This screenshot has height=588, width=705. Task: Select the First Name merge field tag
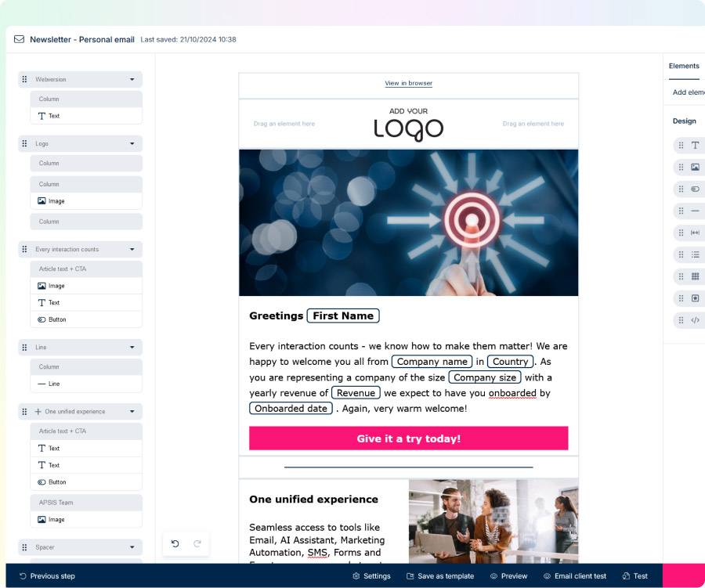coord(343,316)
